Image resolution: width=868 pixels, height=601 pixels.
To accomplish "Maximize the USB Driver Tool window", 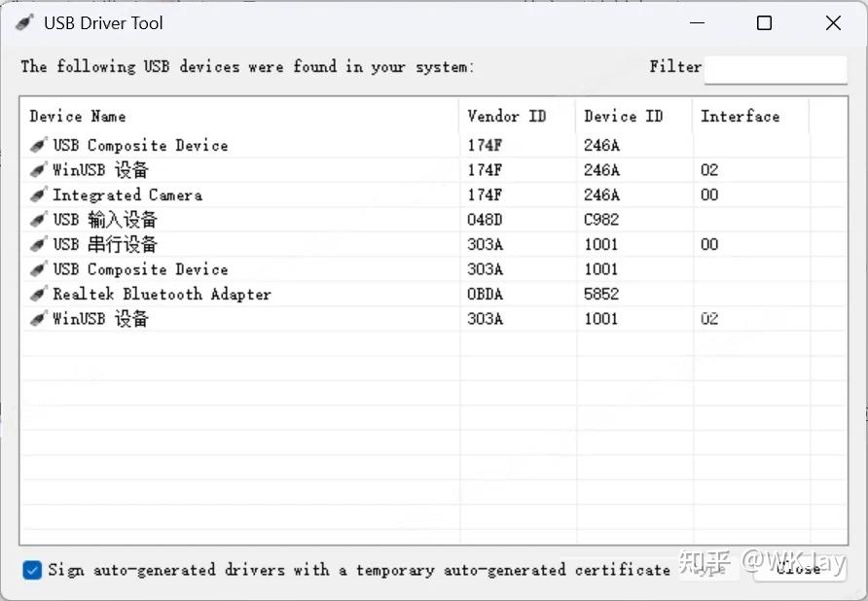I will (764, 23).
